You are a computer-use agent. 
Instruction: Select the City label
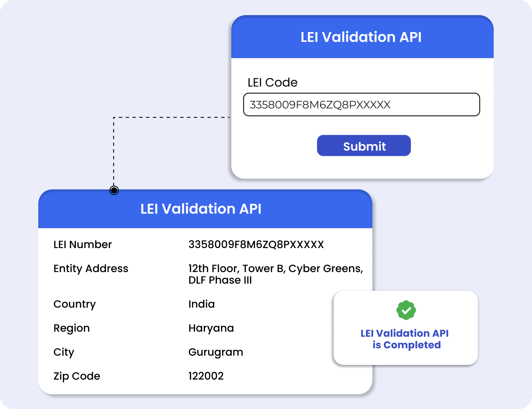coord(64,352)
